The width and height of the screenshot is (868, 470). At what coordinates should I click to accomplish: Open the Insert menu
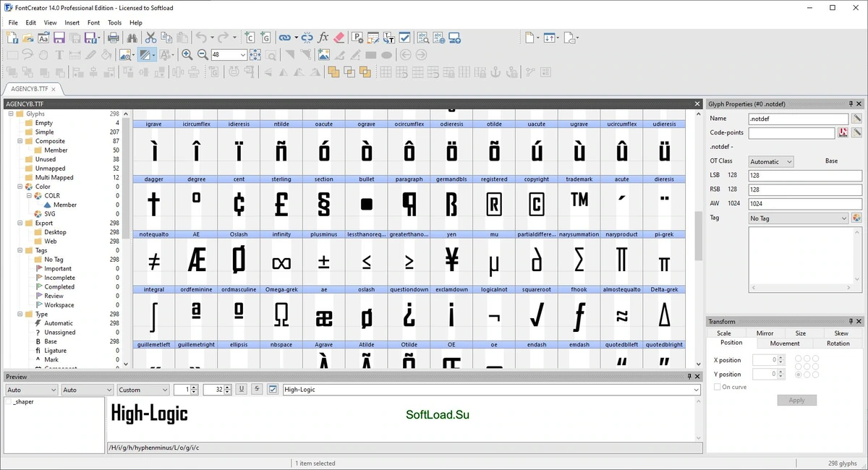(72, 22)
